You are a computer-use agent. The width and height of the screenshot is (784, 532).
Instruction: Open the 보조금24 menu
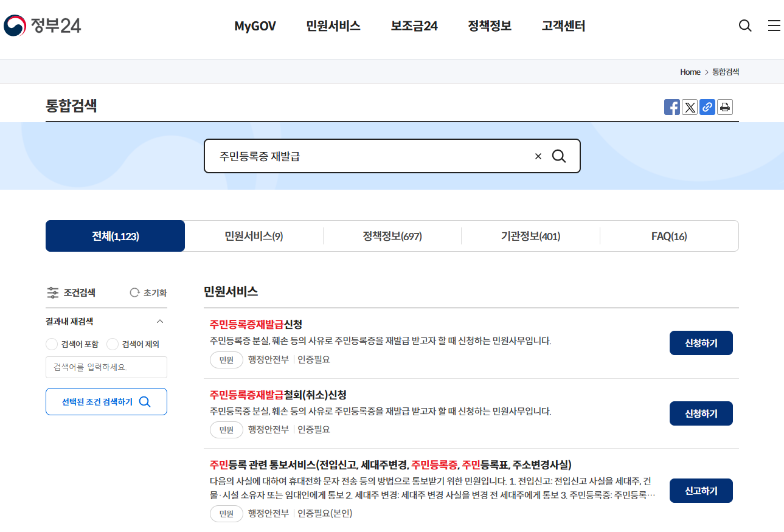click(414, 26)
